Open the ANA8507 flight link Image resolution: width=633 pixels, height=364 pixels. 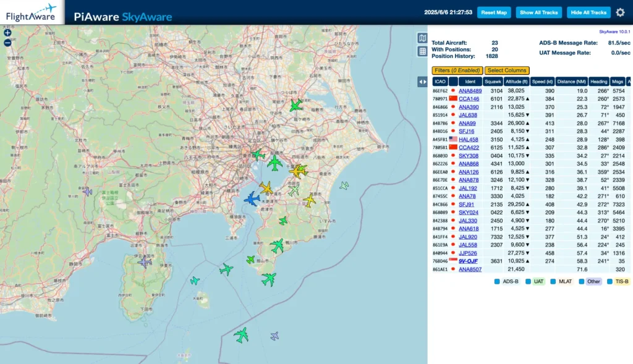[470, 269]
